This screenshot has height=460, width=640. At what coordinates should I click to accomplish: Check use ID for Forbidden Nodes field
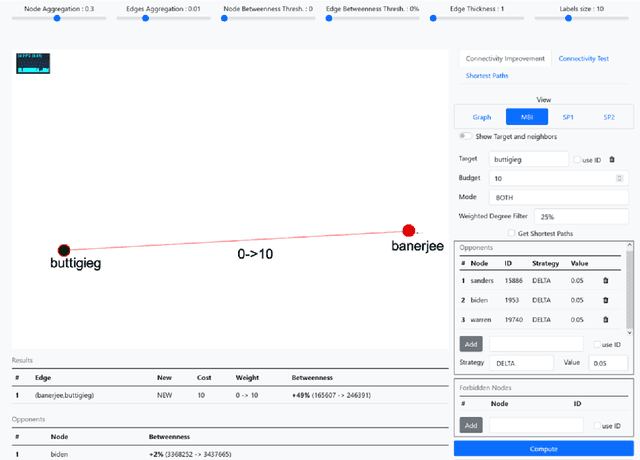[597, 426]
